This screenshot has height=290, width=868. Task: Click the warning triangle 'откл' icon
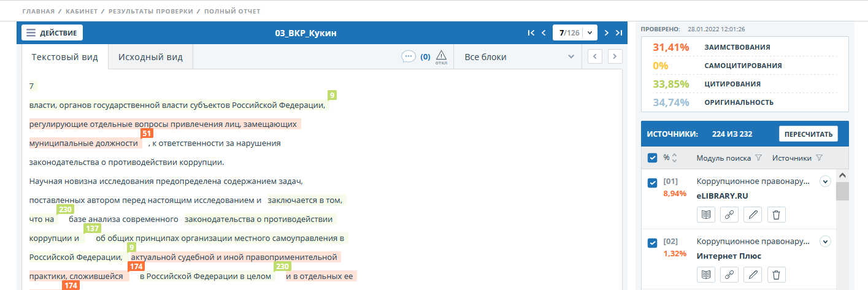click(x=441, y=56)
